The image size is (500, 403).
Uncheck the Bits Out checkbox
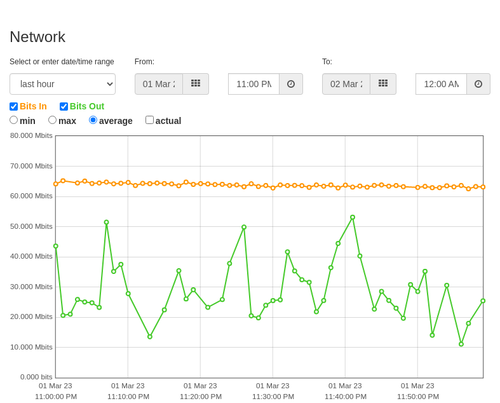pos(64,106)
